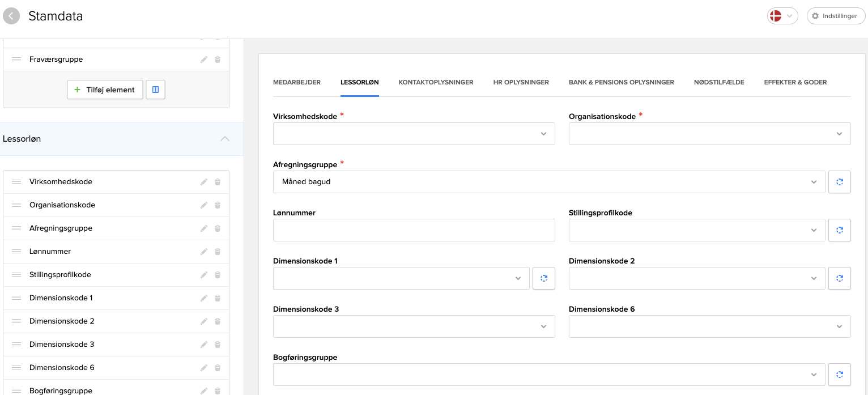Open the Danish flag language selector
The image size is (868, 395).
click(782, 16)
